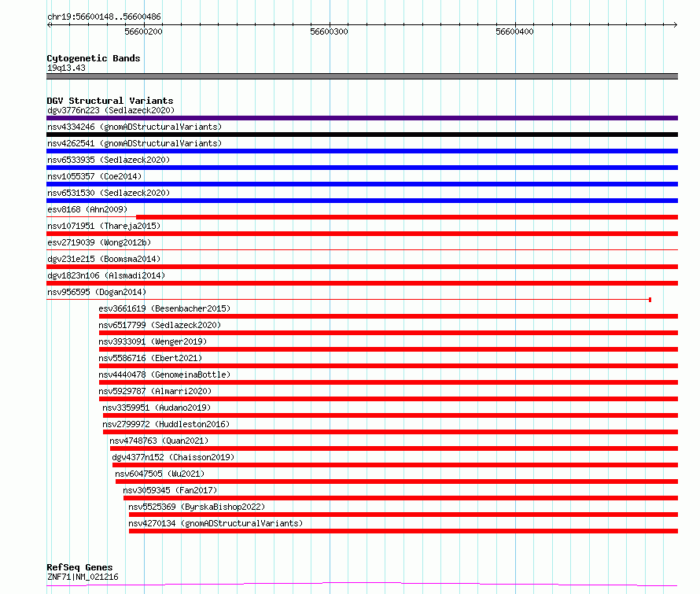Open the nsv5586716 (Ebert2021) variant
This screenshot has width=700, height=594.
[x=150, y=358]
